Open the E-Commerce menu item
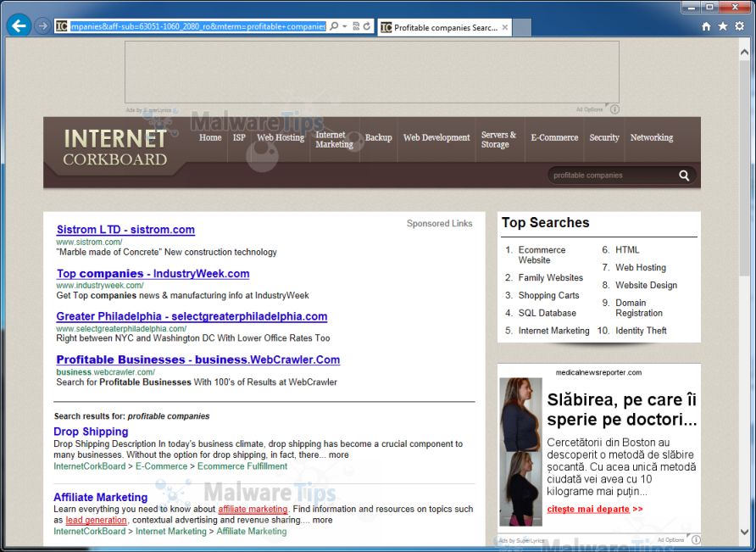The image size is (756, 552). point(554,137)
